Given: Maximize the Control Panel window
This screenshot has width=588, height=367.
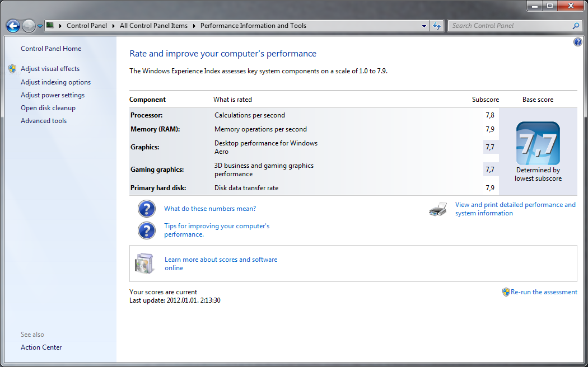Looking at the screenshot, I should click(550, 6).
